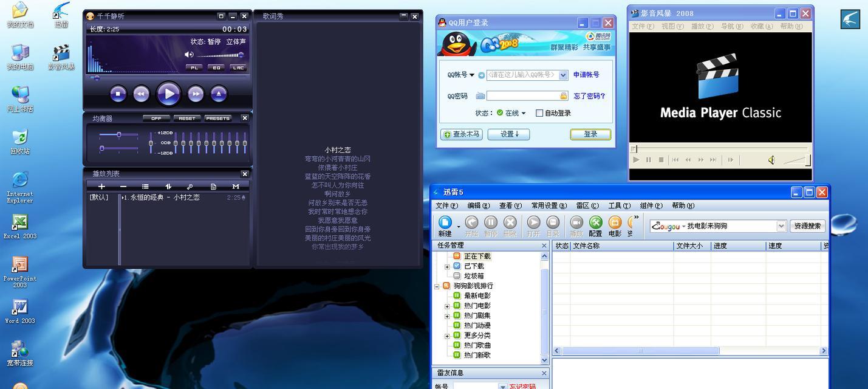Click the 暂停 pause icon in 迅雷 toolbar
This screenshot has height=389, width=868.
click(x=491, y=226)
